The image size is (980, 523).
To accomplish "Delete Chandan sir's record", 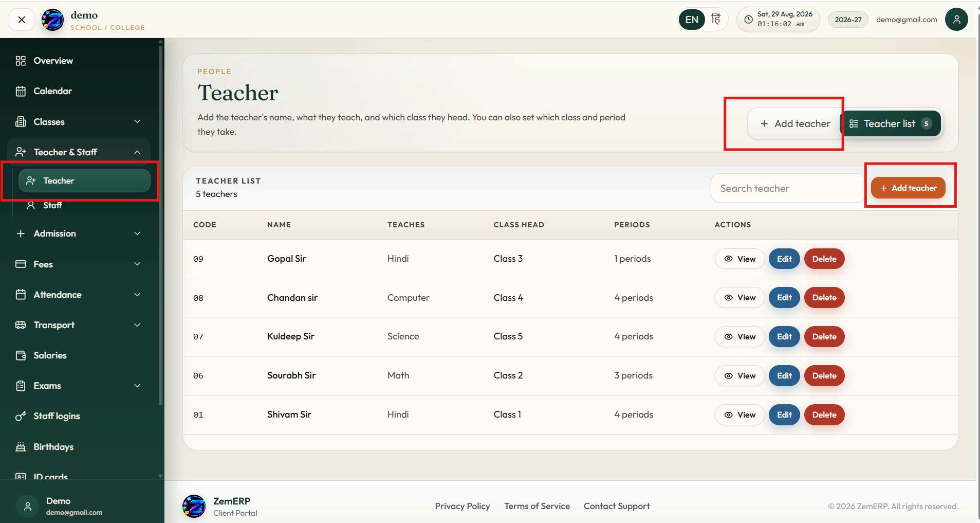I will point(824,298).
